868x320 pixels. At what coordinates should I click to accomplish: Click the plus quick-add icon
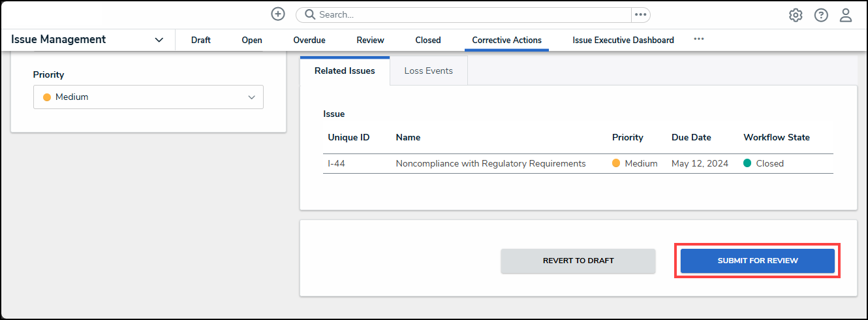[x=278, y=14]
